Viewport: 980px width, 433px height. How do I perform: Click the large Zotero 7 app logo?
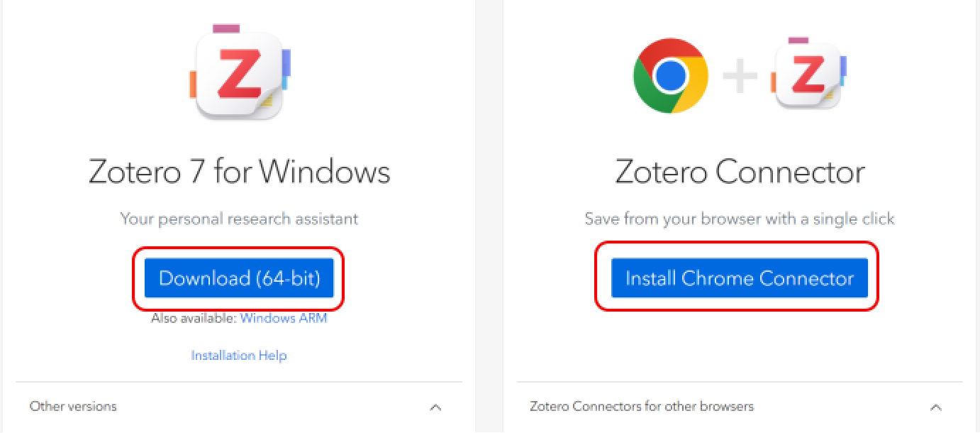coord(238,75)
